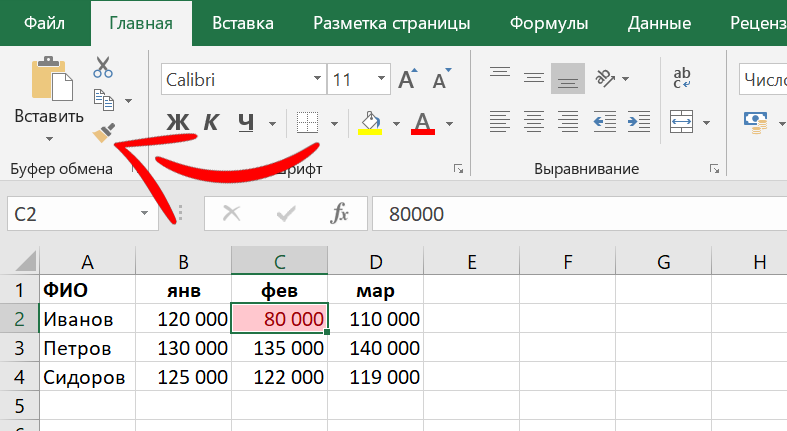
Task: Expand the borders dropdown arrow
Action: click(x=334, y=124)
